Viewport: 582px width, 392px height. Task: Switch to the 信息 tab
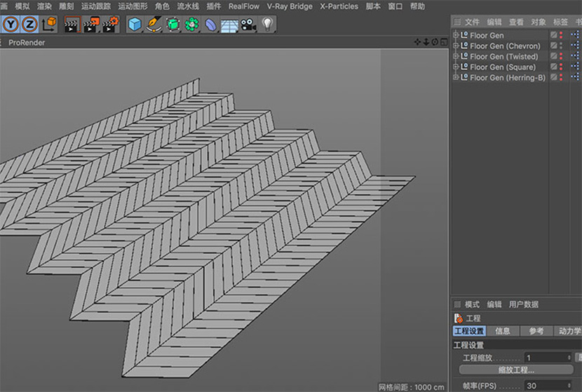click(503, 331)
